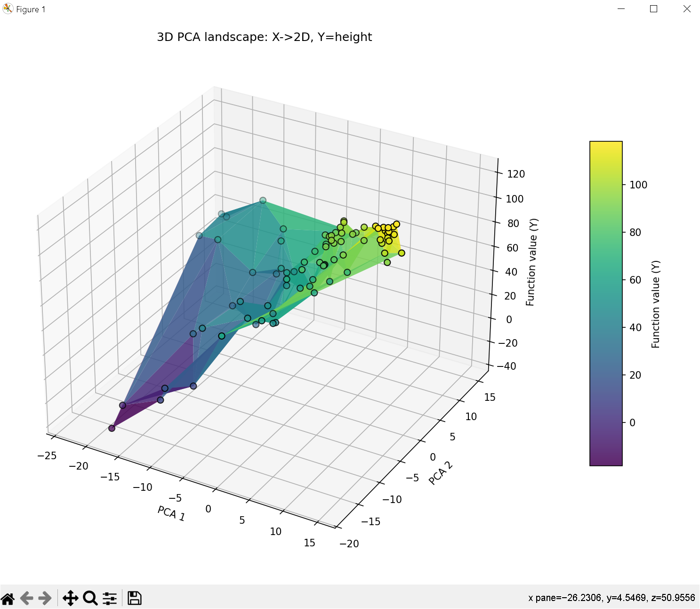
Task: Select the Zoom to rectangle tool
Action: point(90,598)
